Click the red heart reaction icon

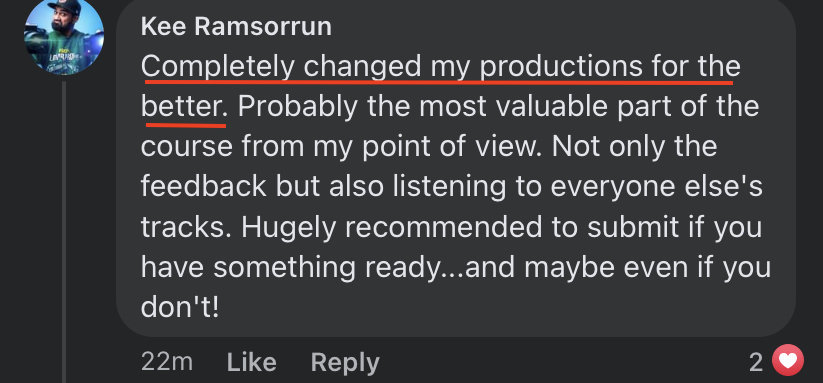click(x=788, y=360)
